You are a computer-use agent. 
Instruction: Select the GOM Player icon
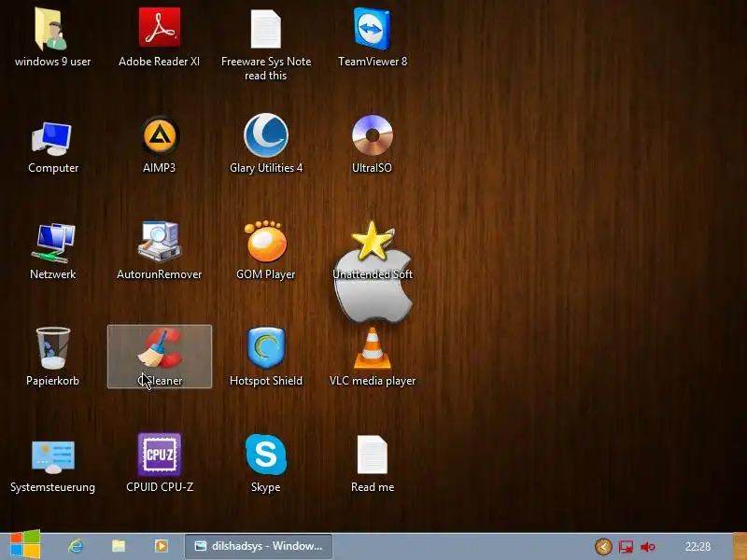tap(266, 241)
